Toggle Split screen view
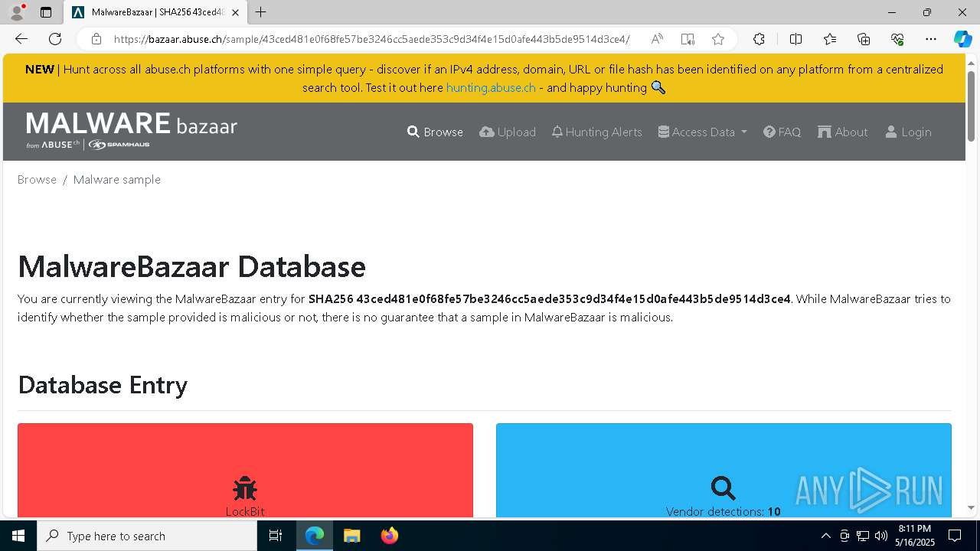Screen dimensions: 980x551 795,39
